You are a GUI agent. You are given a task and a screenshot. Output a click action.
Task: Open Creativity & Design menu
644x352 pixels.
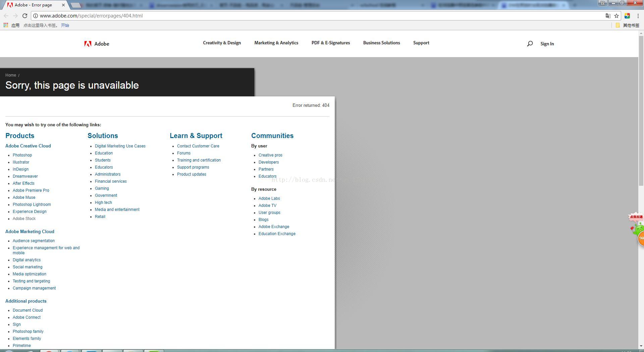(222, 43)
